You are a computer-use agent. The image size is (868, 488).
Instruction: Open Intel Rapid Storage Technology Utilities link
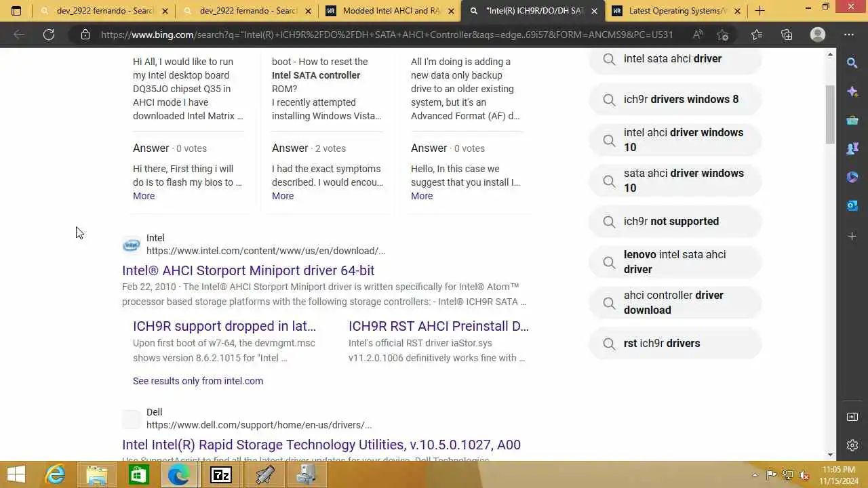click(321, 445)
